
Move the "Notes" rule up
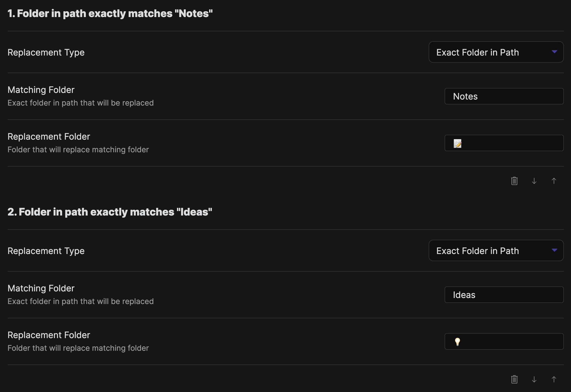coord(554,181)
